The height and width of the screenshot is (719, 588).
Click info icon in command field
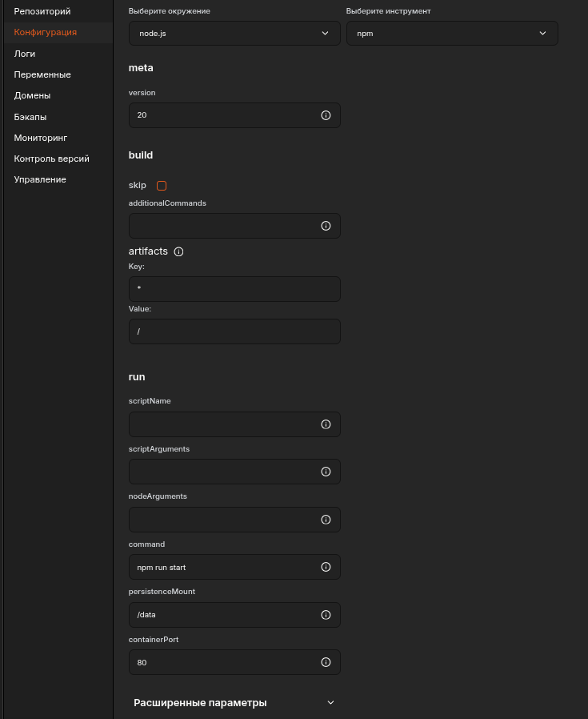tap(326, 567)
